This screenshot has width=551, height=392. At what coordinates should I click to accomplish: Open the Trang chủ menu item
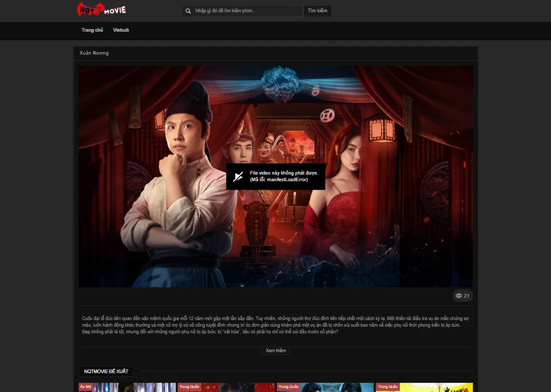coord(92,30)
